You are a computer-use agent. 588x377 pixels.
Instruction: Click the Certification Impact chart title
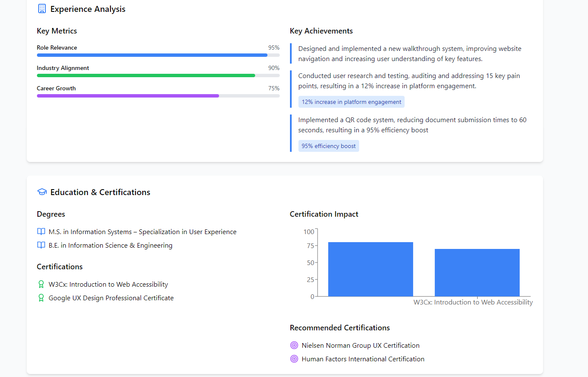(324, 214)
